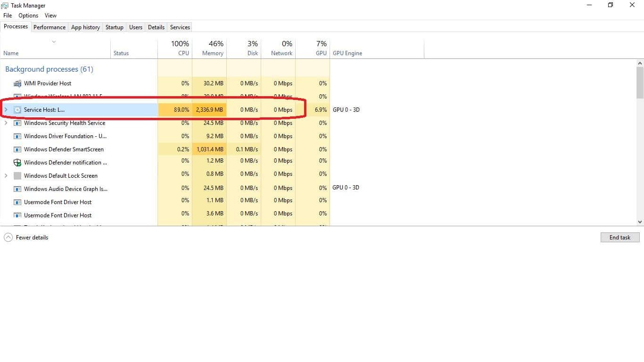Click the 89.0% CPU value
This screenshot has width=644, height=362.
click(x=182, y=110)
